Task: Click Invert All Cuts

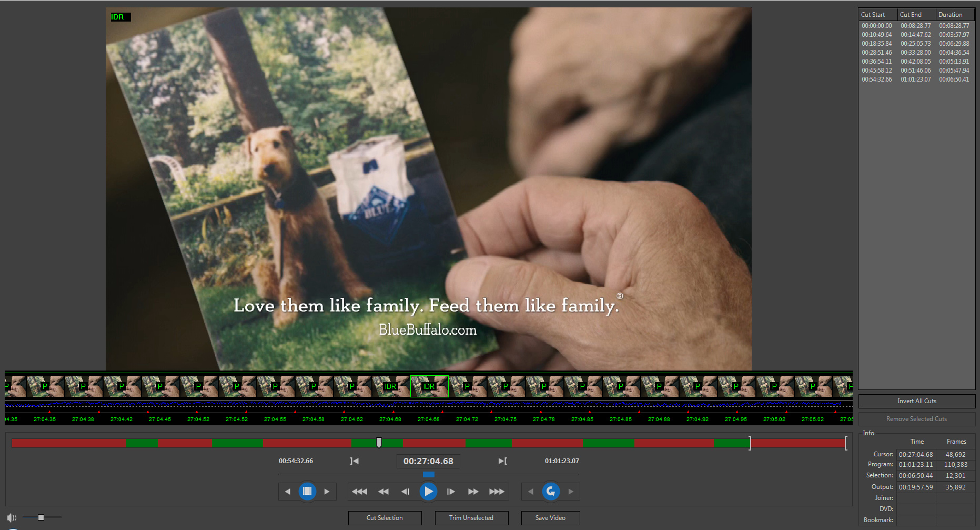Action: 916,401
